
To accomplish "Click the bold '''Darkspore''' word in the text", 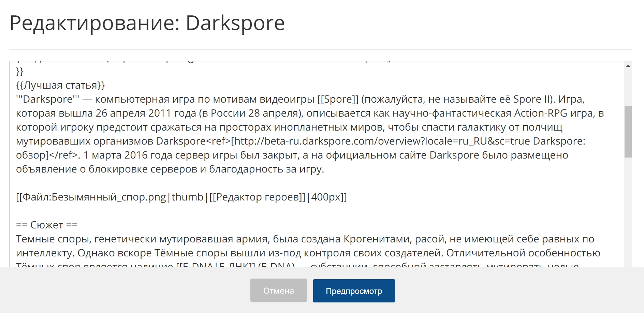I will point(47,99).
